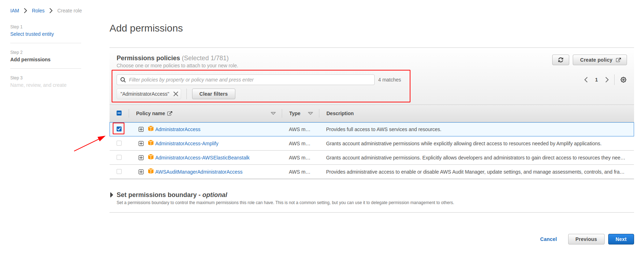Open the AWSAuditManagerAdministratorAccess policy link
The width and height of the screenshot is (644, 270).
point(199,172)
